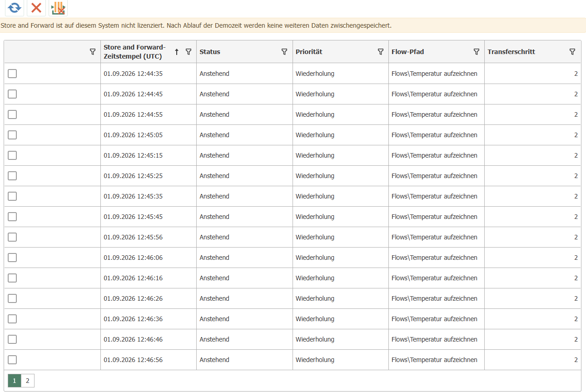586x392 pixels.
Task: Select the checkbox for 12:45:56
Action: [12, 237]
